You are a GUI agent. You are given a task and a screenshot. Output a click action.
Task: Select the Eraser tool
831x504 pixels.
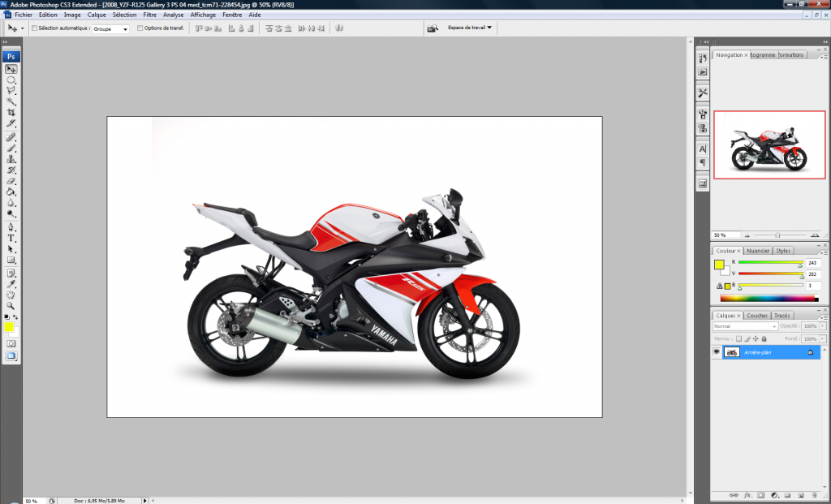(x=11, y=181)
